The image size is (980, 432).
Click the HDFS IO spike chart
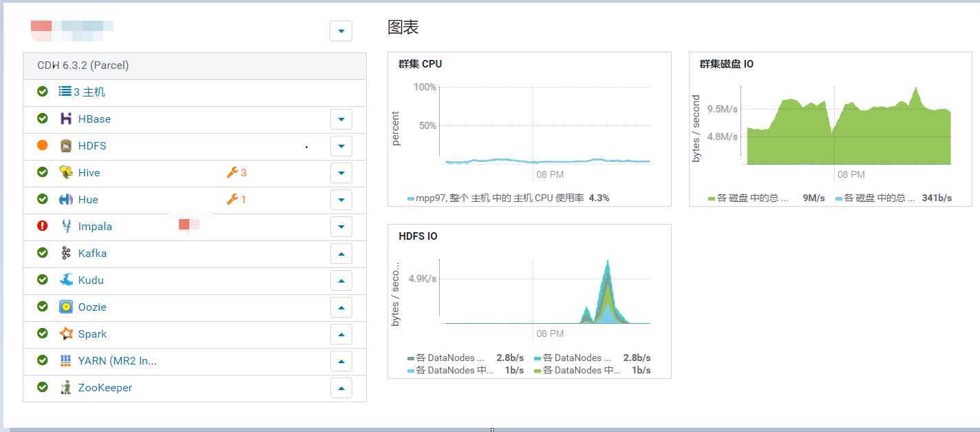544,291
